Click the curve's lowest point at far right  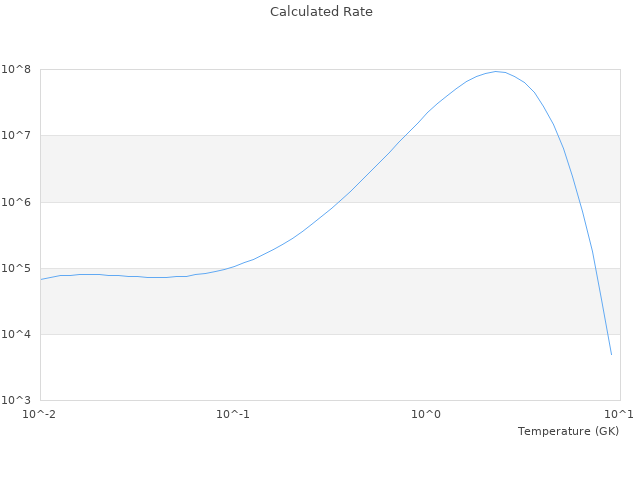tap(611, 354)
